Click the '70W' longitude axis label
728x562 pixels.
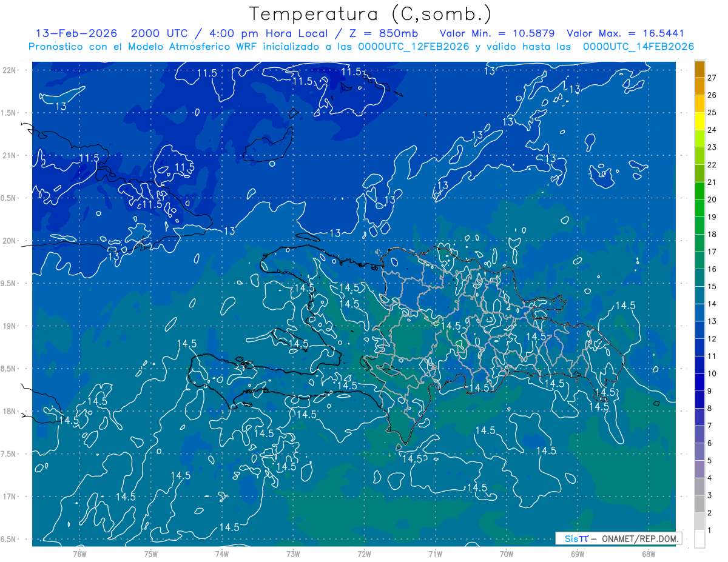[507, 554]
